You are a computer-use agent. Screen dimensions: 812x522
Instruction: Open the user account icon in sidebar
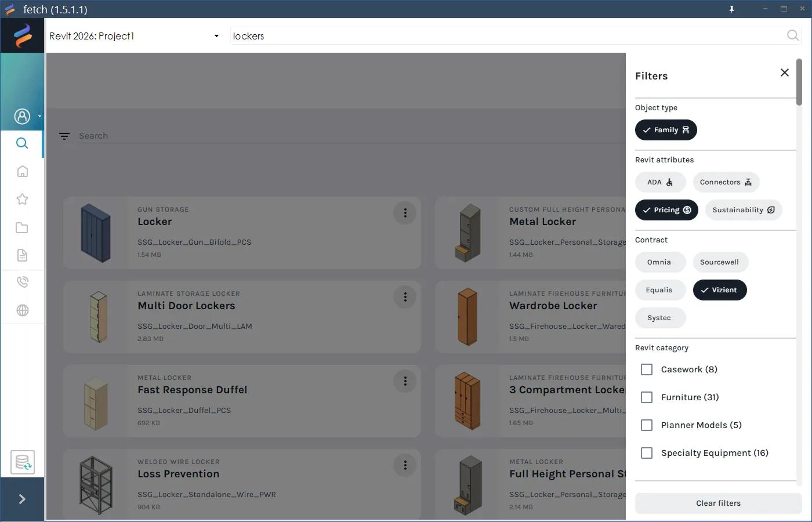(x=22, y=117)
